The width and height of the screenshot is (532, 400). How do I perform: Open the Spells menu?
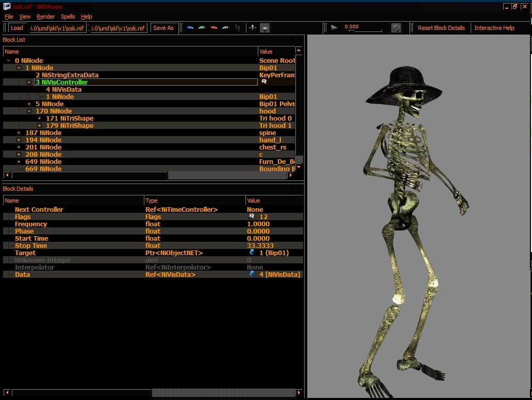tap(68, 16)
